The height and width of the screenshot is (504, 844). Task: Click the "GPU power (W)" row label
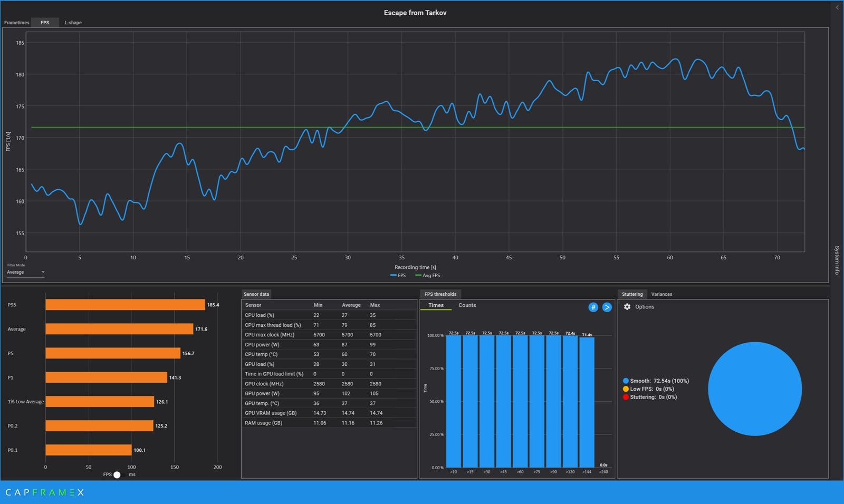click(262, 393)
